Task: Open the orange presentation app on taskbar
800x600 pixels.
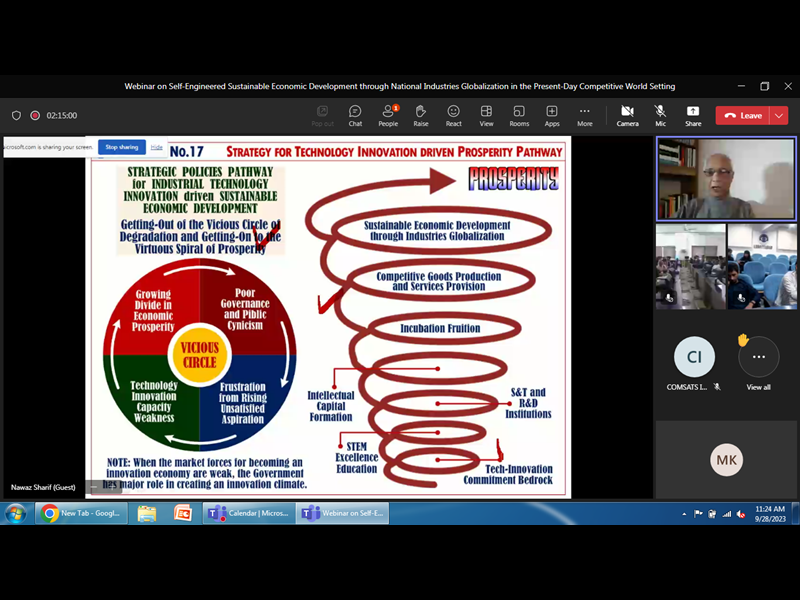Action: pos(183,513)
